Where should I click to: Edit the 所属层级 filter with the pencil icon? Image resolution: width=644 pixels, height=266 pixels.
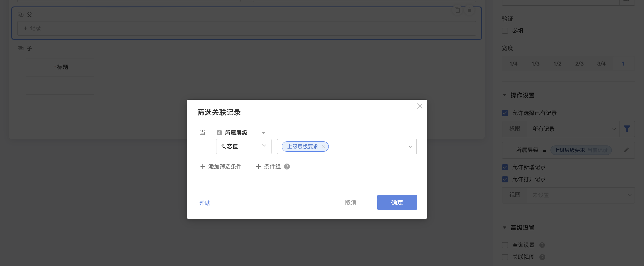pos(626,150)
